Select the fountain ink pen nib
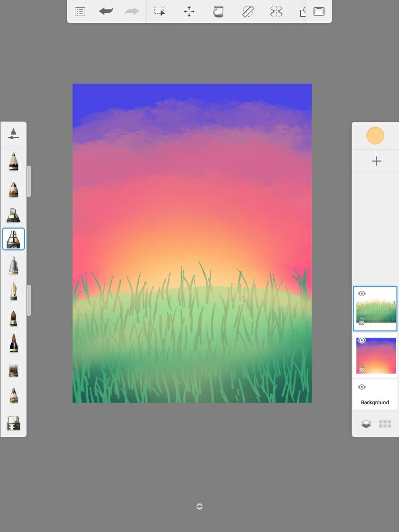The height and width of the screenshot is (532, 399). (14, 291)
